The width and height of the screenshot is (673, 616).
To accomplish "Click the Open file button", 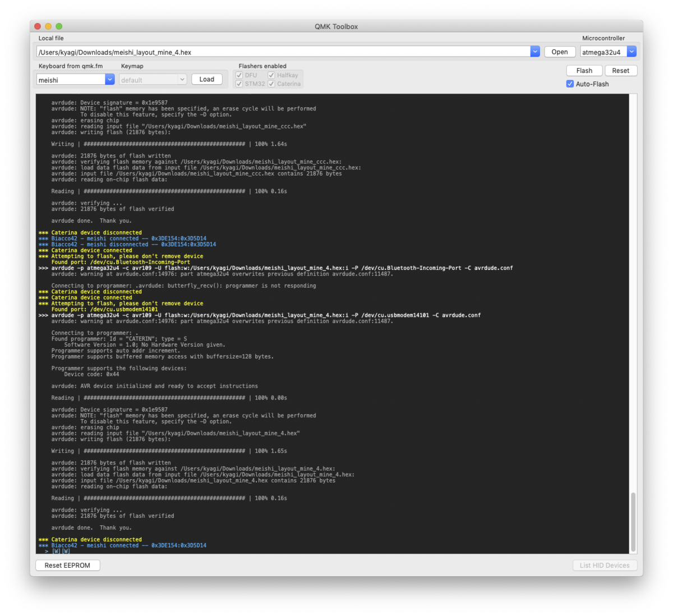I will (559, 52).
